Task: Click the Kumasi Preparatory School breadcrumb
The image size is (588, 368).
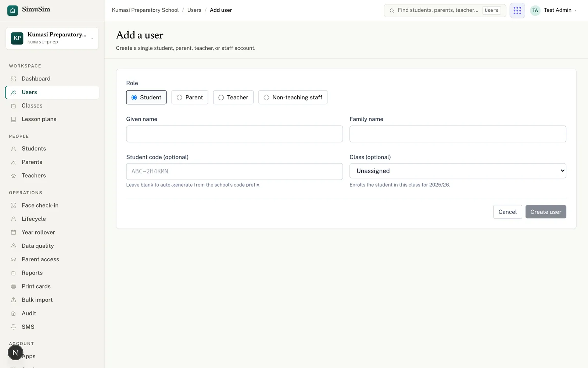Action: tap(145, 10)
